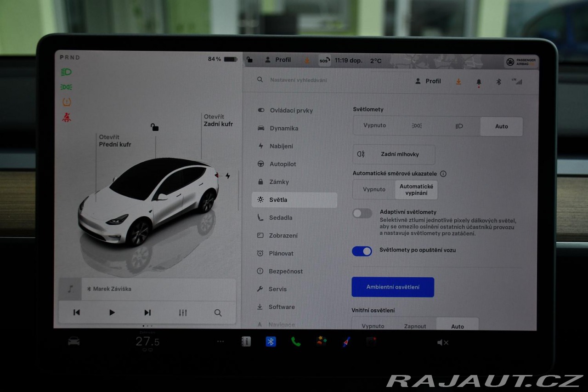Tap the orange software download icon
This screenshot has width=588, height=392.
click(x=458, y=81)
